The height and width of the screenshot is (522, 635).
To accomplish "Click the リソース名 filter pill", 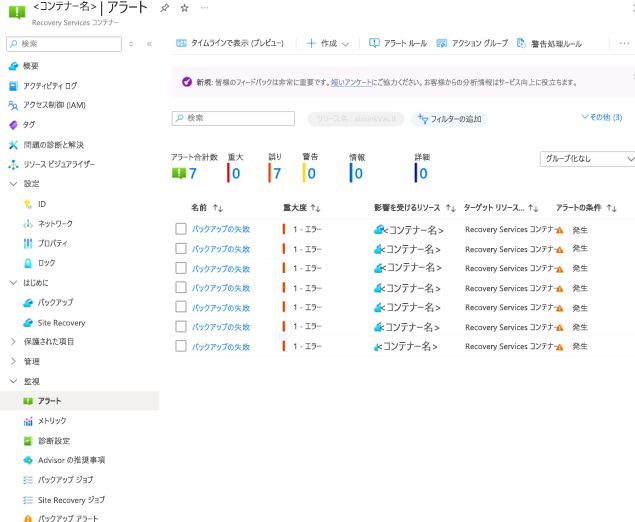I will point(356,119).
